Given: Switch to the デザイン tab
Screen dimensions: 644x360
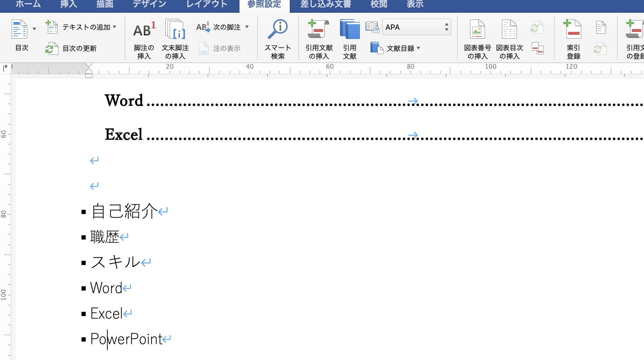Looking at the screenshot, I should (x=149, y=4).
